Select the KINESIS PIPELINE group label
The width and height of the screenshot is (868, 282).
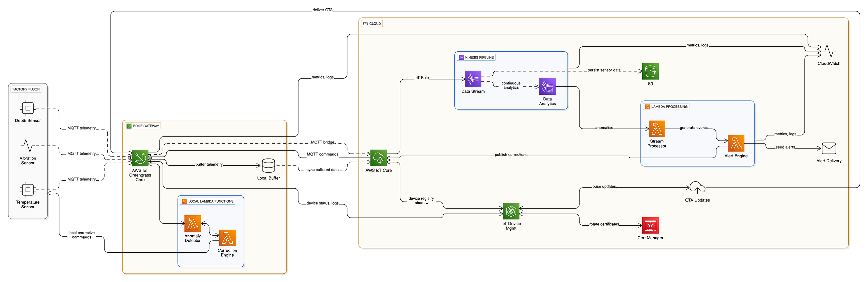476,58
